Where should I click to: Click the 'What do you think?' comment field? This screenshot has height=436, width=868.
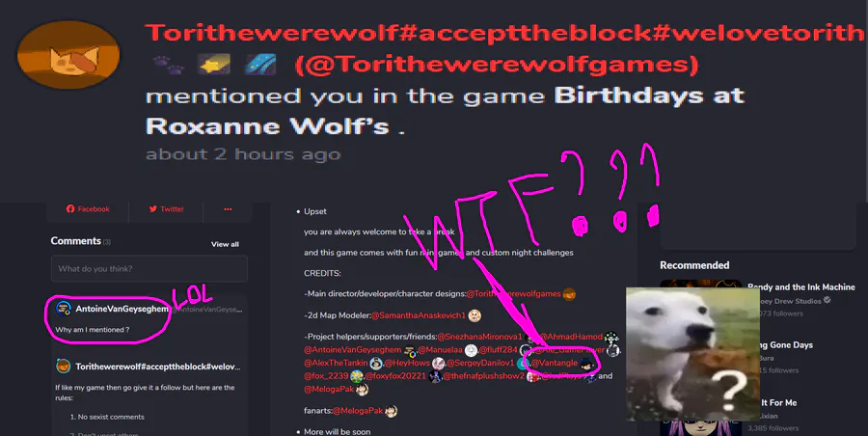pos(149,269)
